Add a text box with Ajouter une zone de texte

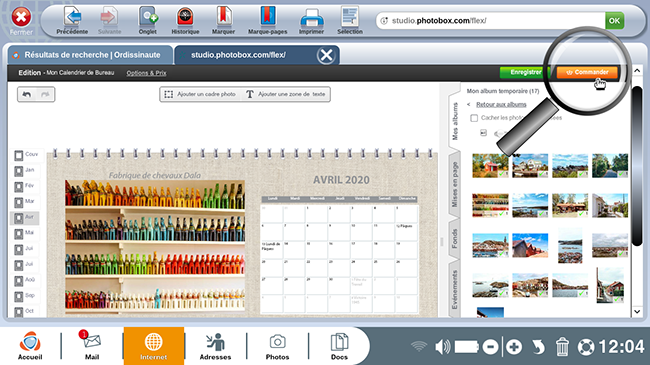[x=286, y=94]
